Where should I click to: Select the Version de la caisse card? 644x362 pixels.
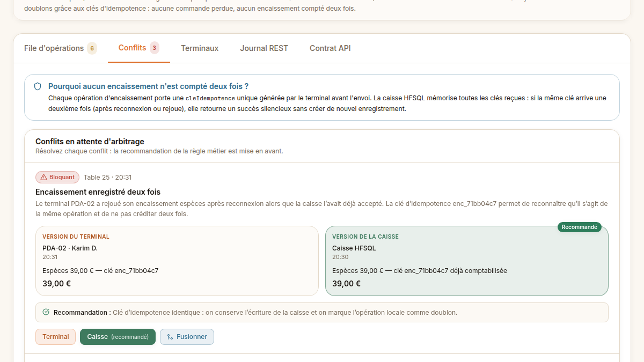[x=467, y=261]
